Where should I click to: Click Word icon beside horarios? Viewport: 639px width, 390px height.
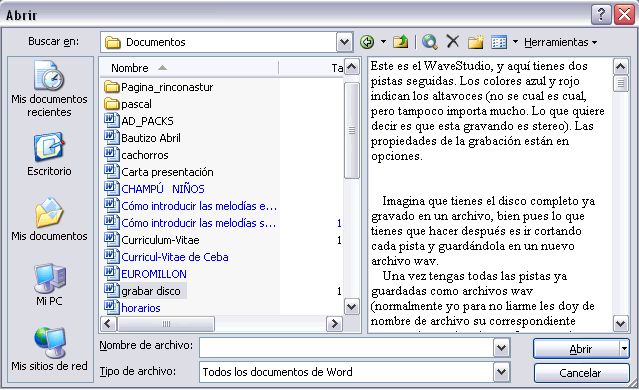click(111, 307)
